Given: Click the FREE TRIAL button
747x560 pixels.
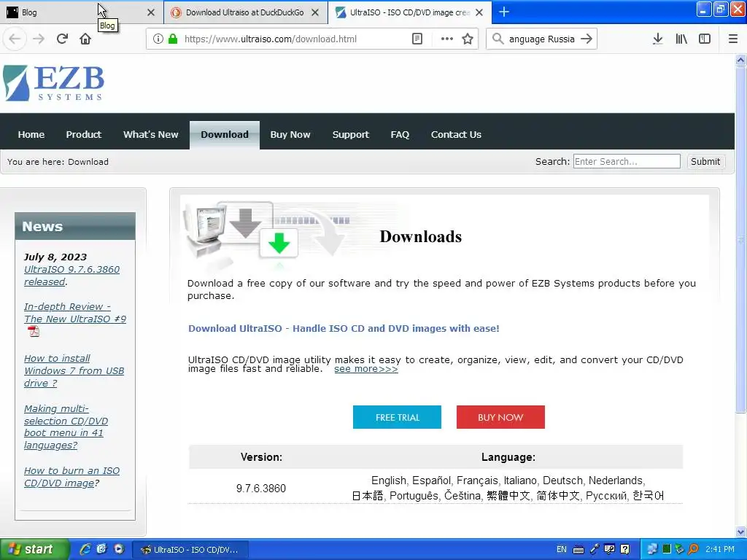Looking at the screenshot, I should click(397, 417).
